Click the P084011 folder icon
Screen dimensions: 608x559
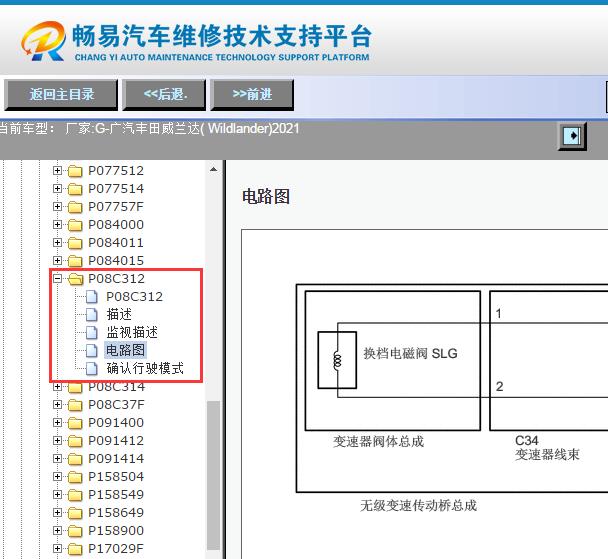75,243
